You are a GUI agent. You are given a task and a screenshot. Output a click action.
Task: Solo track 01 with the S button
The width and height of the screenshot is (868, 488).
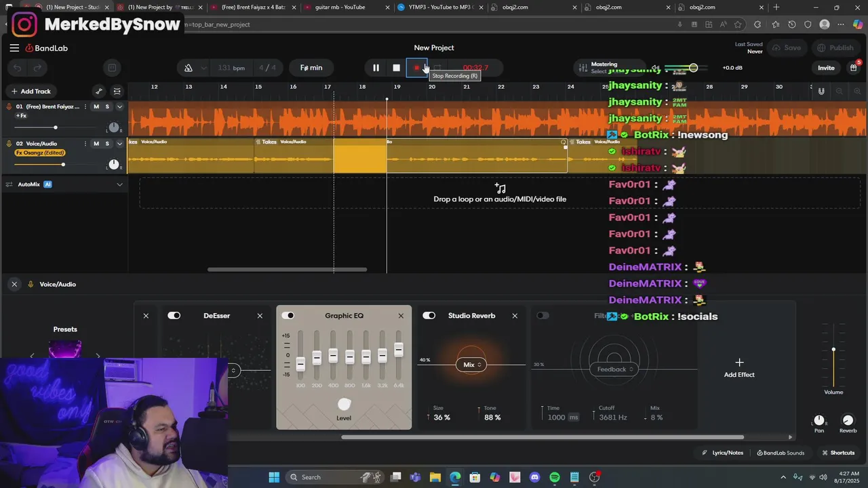pyautogui.click(x=107, y=106)
